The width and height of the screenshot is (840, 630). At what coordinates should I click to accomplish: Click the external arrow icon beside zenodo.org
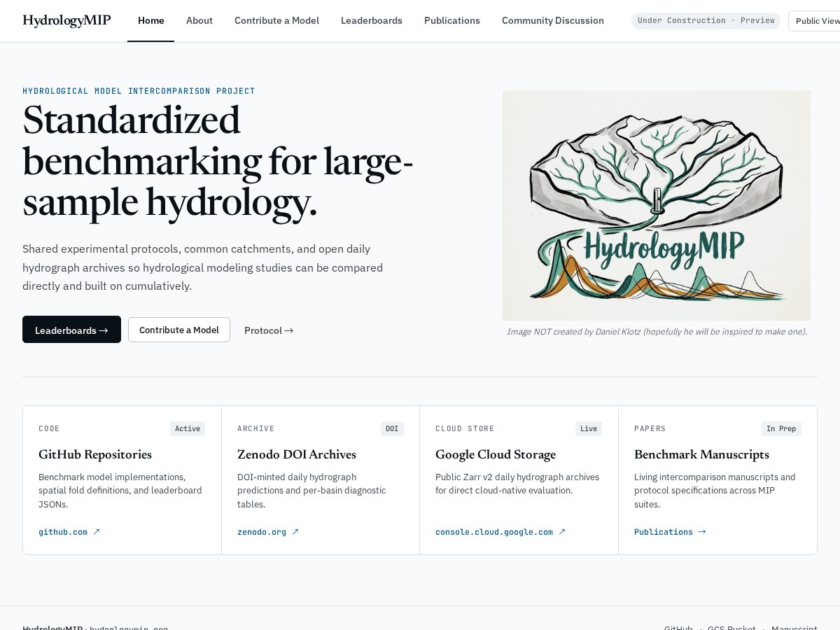click(x=295, y=532)
